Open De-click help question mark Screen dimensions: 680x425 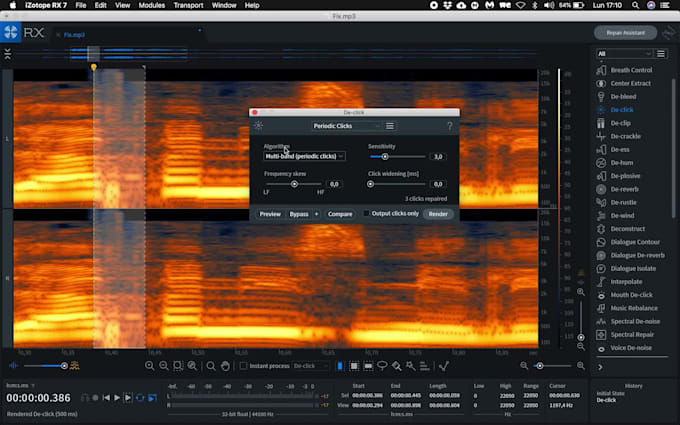pos(450,126)
